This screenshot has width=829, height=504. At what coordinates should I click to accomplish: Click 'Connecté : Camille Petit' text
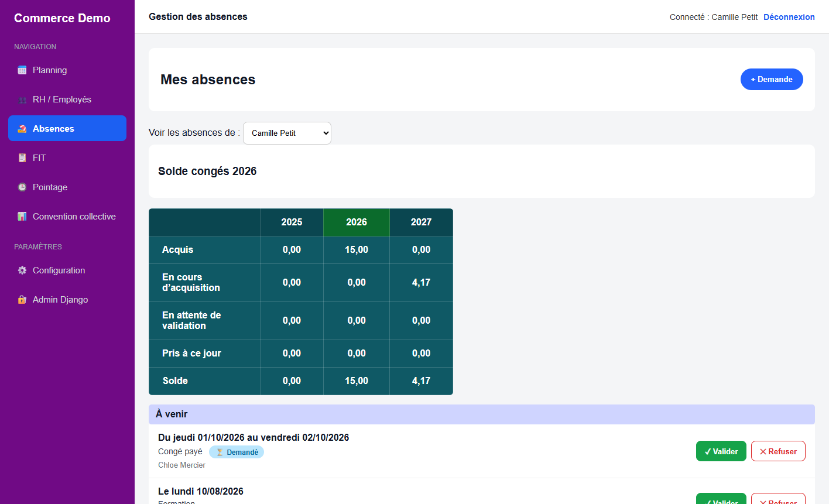pyautogui.click(x=714, y=17)
